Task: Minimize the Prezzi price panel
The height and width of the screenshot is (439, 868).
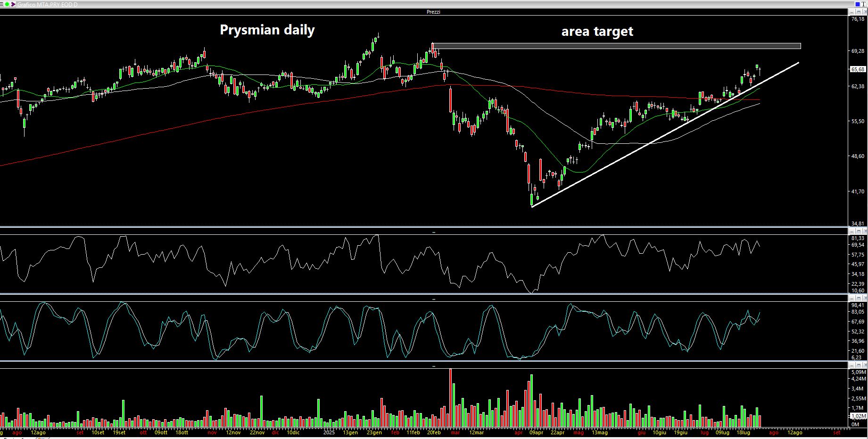Action: [851, 12]
